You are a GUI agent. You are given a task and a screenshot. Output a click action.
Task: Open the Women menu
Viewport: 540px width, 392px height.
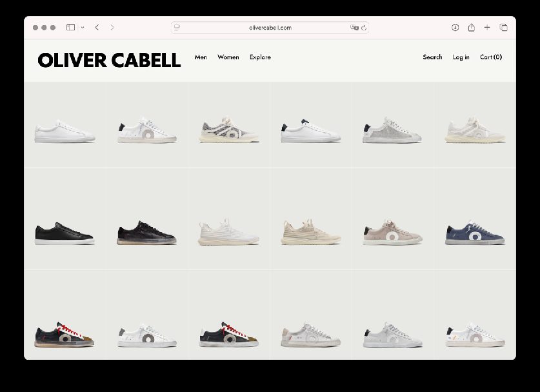pos(228,57)
